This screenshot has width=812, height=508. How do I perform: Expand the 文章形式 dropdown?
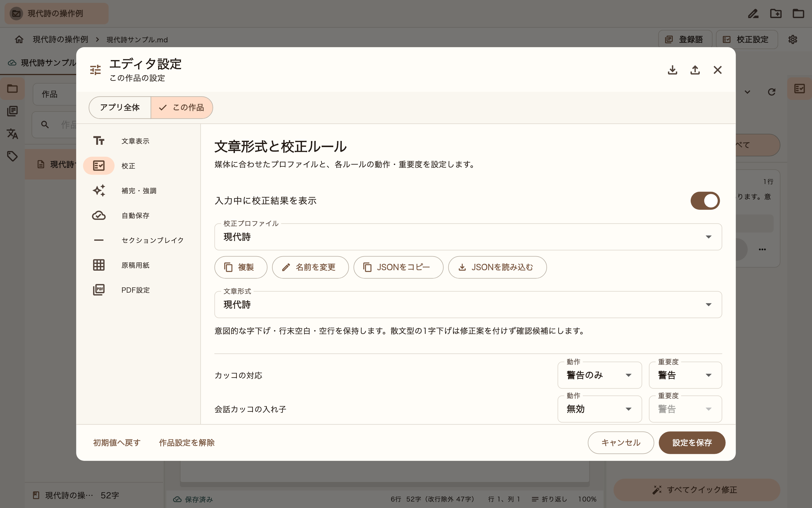coord(468,305)
